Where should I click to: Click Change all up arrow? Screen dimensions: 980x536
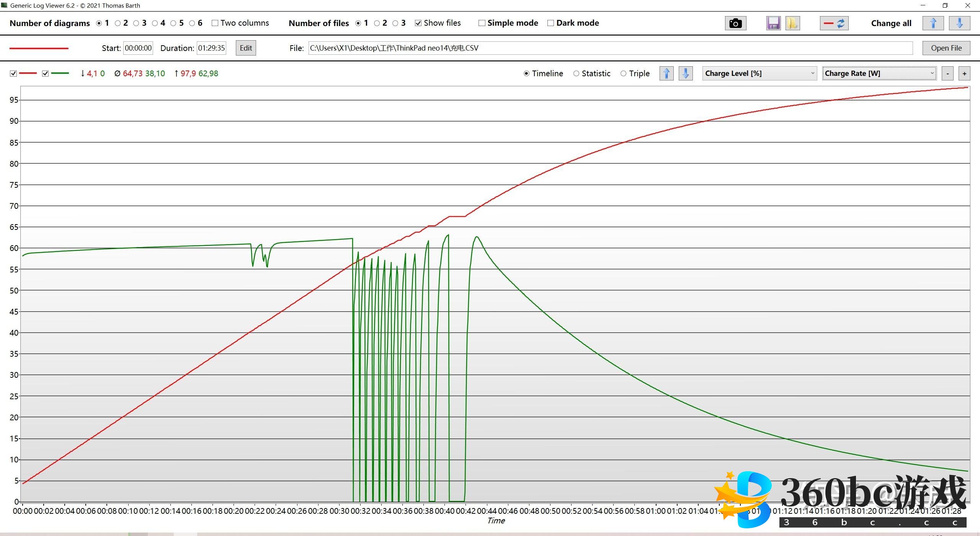click(933, 23)
